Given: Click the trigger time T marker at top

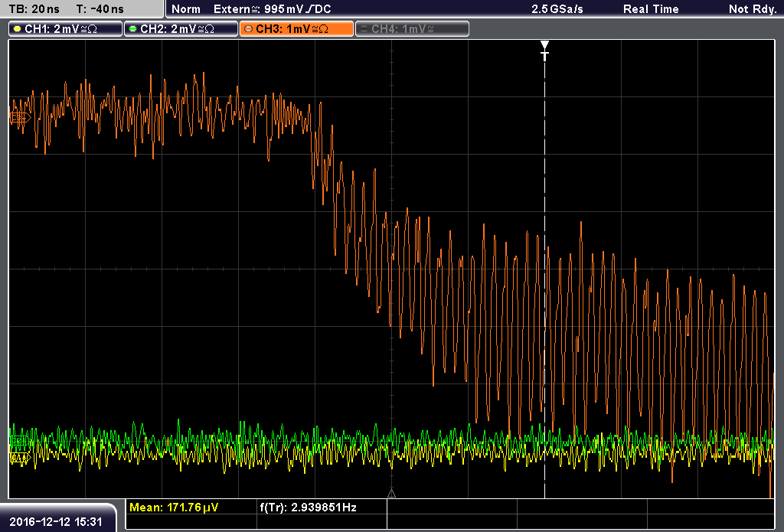Looking at the screenshot, I should coord(544,51).
